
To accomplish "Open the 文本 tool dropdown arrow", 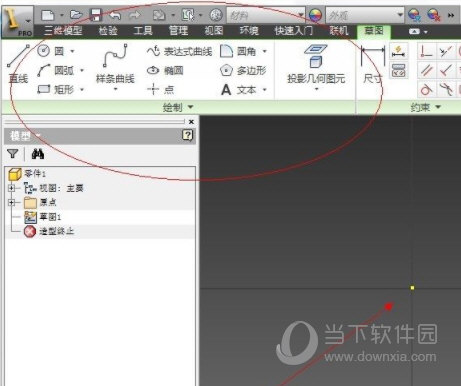I will [x=265, y=90].
